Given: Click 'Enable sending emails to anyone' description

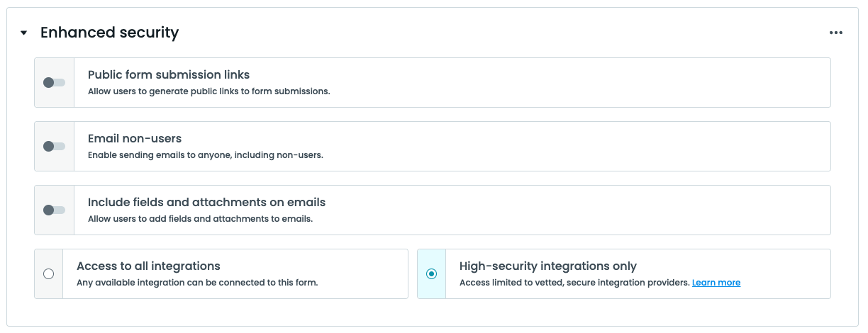Looking at the screenshot, I should [205, 155].
